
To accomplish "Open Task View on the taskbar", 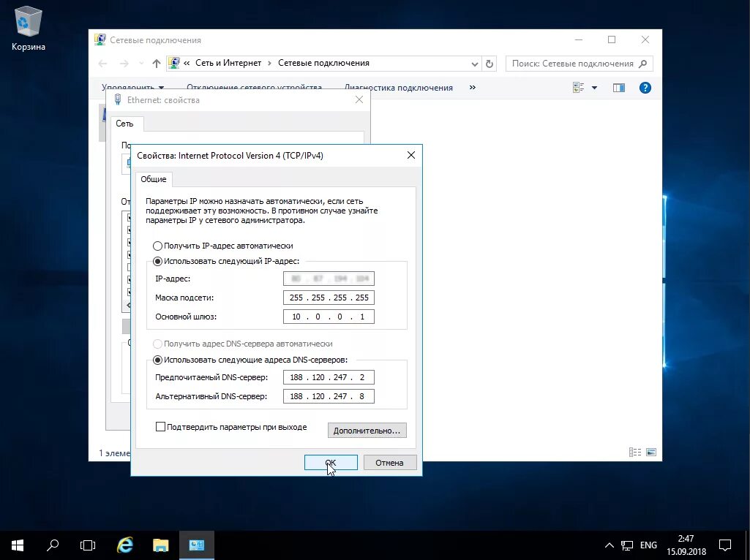I will (x=88, y=545).
